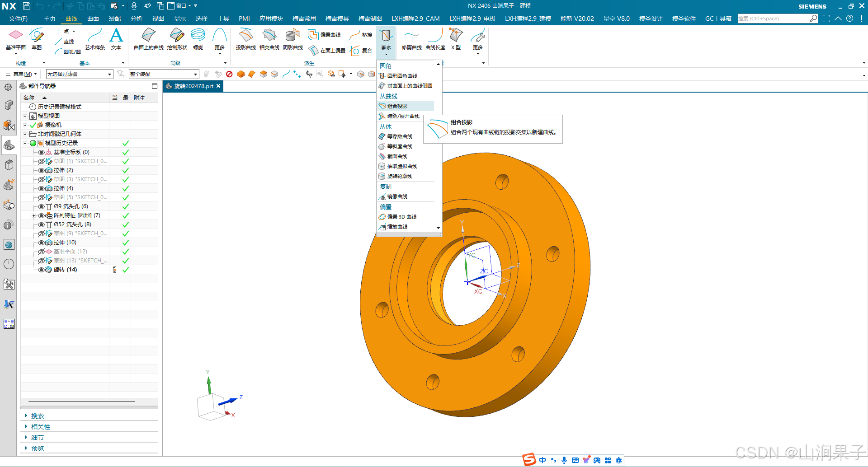This screenshot has width=868, height=467.
Task: Expand the 阵列特征 [圆形] (7) node
Action: click(33, 215)
